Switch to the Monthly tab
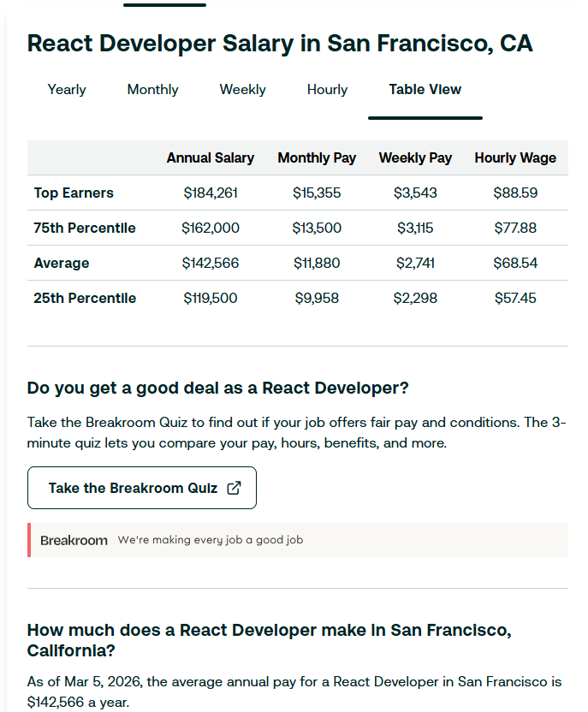588x712 pixels. coord(152,90)
